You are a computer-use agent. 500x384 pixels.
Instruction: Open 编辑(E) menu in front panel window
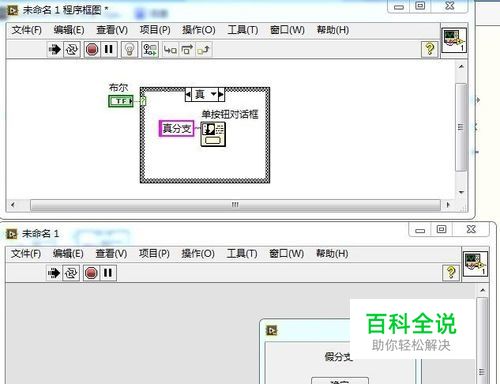[68, 254]
